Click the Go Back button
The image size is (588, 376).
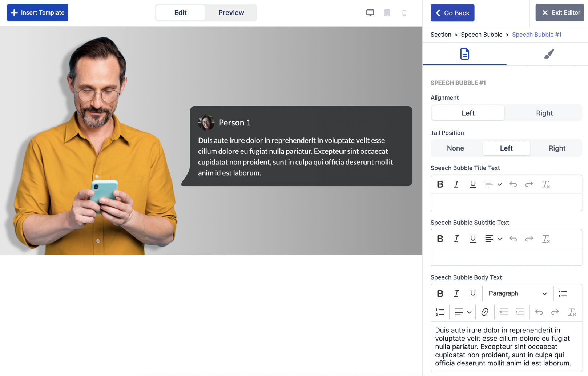pyautogui.click(x=452, y=13)
